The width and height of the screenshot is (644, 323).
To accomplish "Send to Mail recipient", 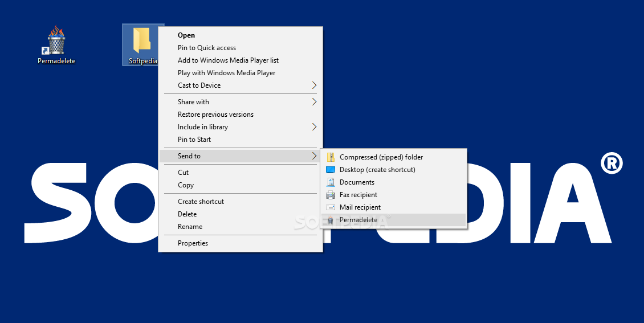I will click(393, 207).
